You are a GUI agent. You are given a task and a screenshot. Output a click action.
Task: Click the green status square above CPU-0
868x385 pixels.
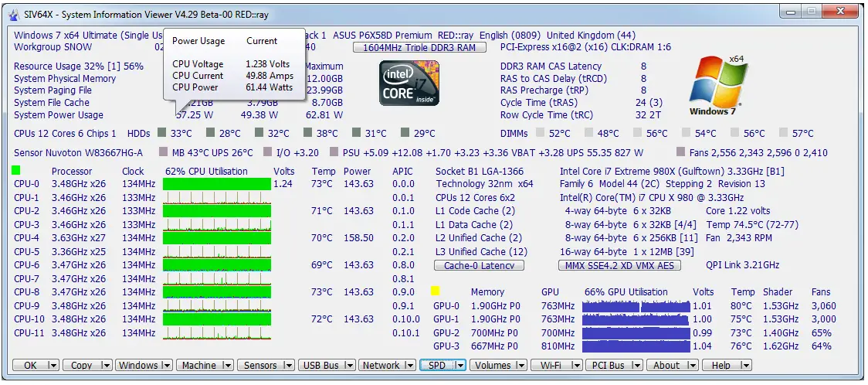[x=15, y=170]
